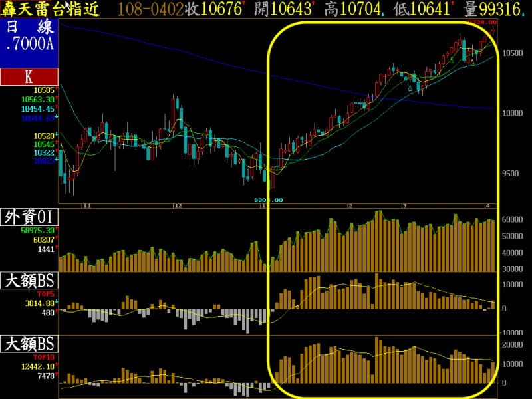
Task: Click the red K indicator button
Action: (x=29, y=76)
